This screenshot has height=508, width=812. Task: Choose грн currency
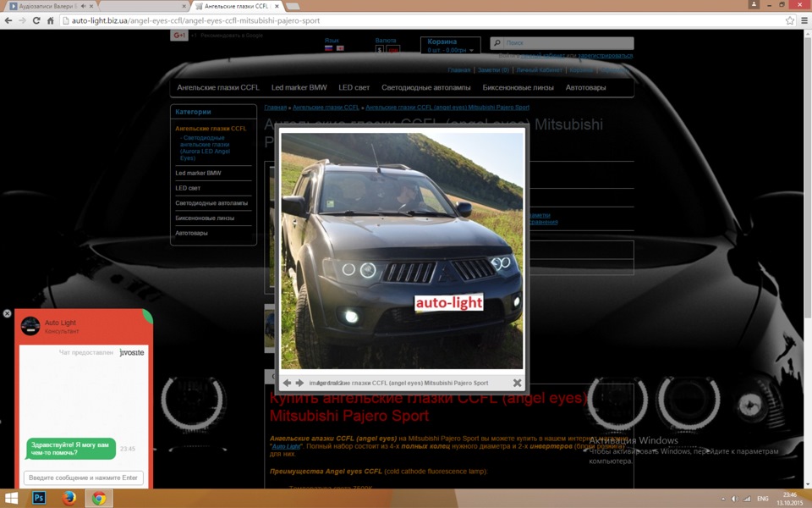point(393,50)
